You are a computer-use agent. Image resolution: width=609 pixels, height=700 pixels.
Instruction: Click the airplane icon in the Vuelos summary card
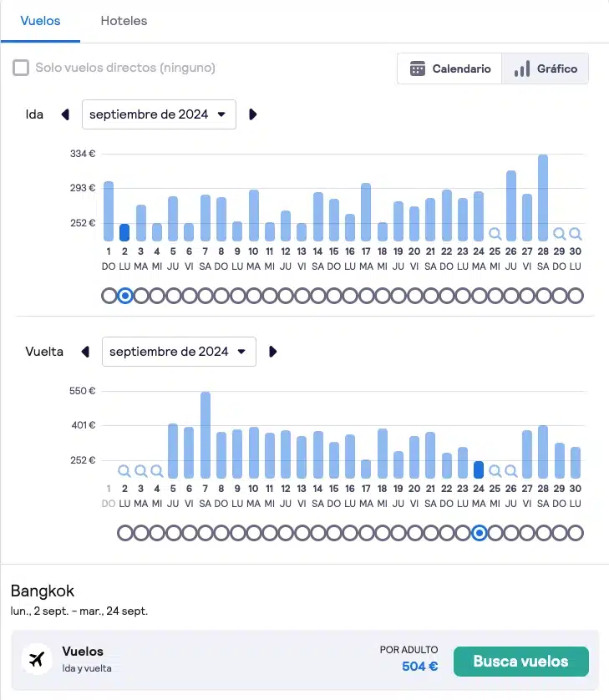pos(37,660)
